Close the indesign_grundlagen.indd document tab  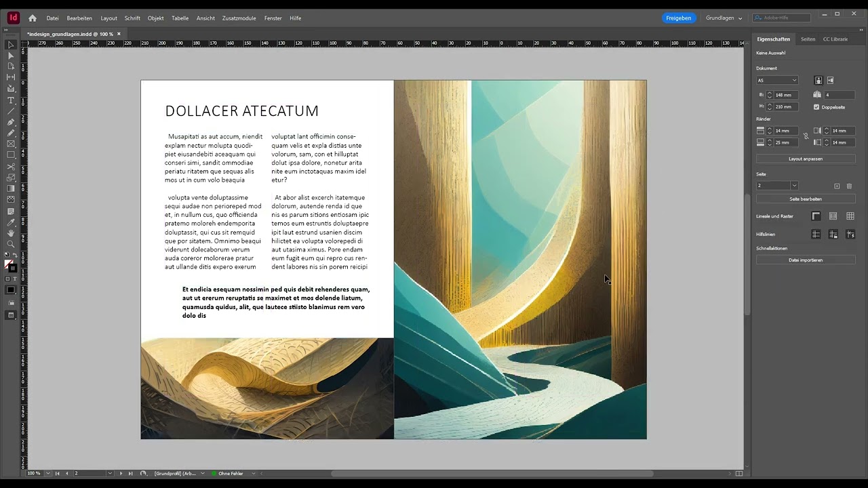(119, 34)
